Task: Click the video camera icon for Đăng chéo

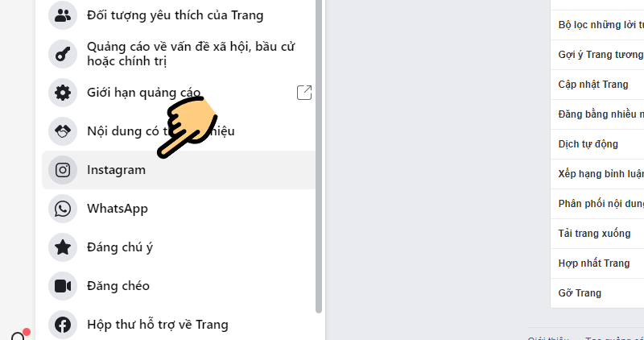Action: coord(63,286)
